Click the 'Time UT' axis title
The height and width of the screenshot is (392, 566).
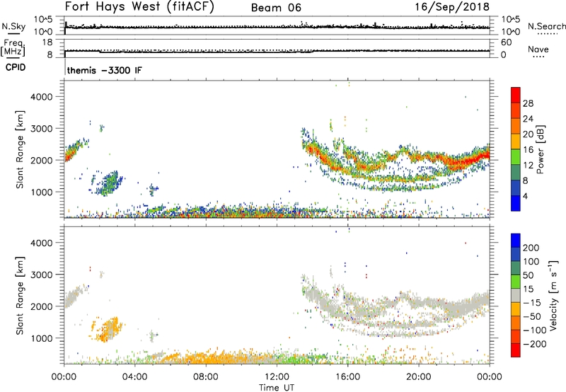(x=277, y=387)
